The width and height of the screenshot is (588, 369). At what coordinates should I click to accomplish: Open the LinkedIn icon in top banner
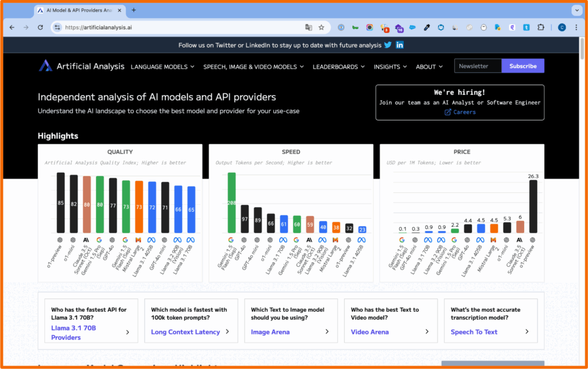click(400, 45)
